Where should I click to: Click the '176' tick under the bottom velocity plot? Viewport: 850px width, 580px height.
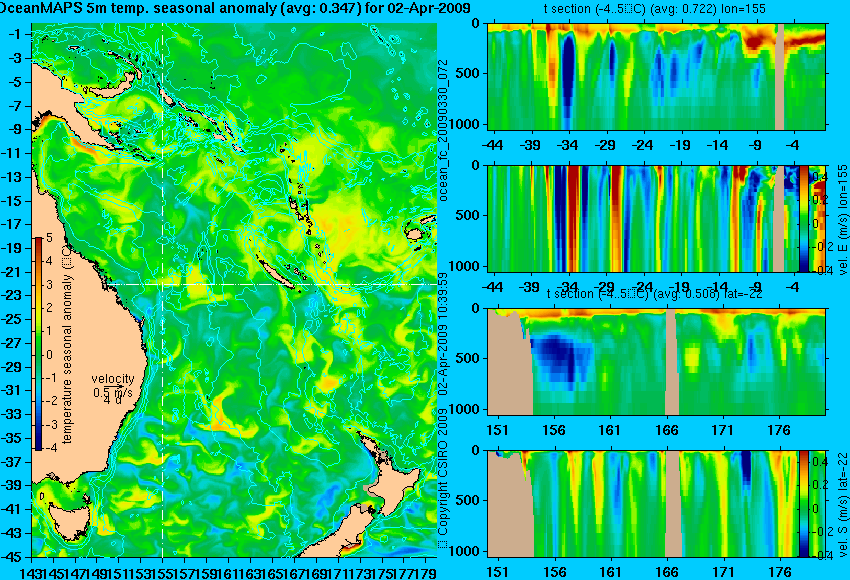(x=780, y=572)
